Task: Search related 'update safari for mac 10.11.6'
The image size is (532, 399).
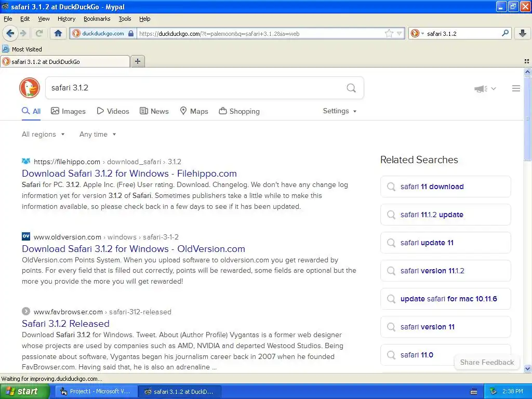Action: pyautogui.click(x=445, y=299)
